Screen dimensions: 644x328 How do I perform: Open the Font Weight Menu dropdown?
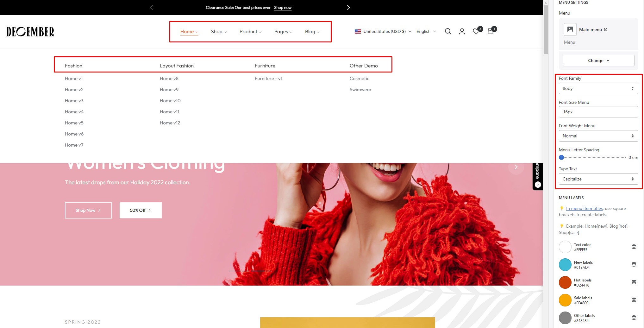click(x=598, y=136)
